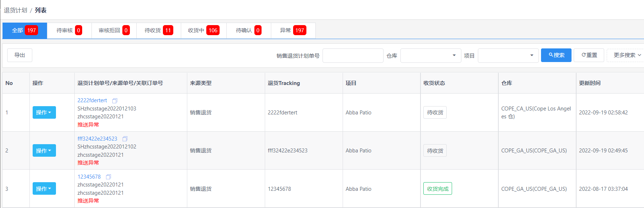
Task: Open the 仓库 warehouse dropdown
Action: 431,56
